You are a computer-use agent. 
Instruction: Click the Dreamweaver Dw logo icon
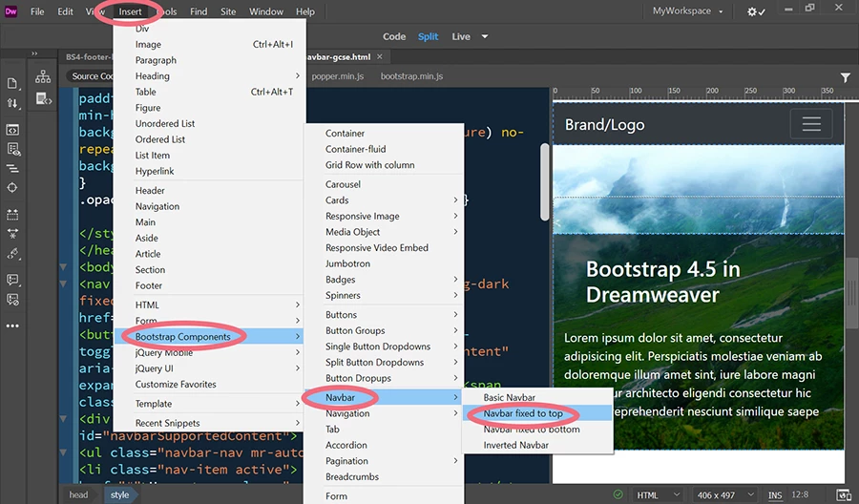10,10
